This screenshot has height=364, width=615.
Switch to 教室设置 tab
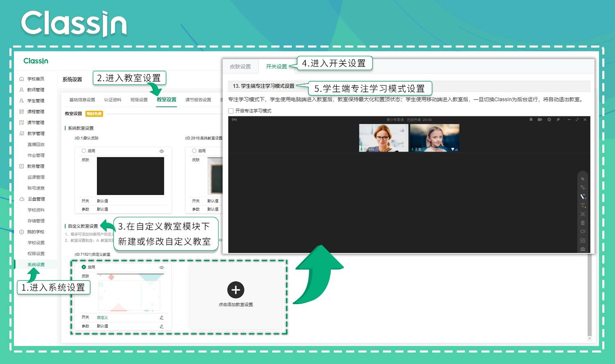[166, 100]
